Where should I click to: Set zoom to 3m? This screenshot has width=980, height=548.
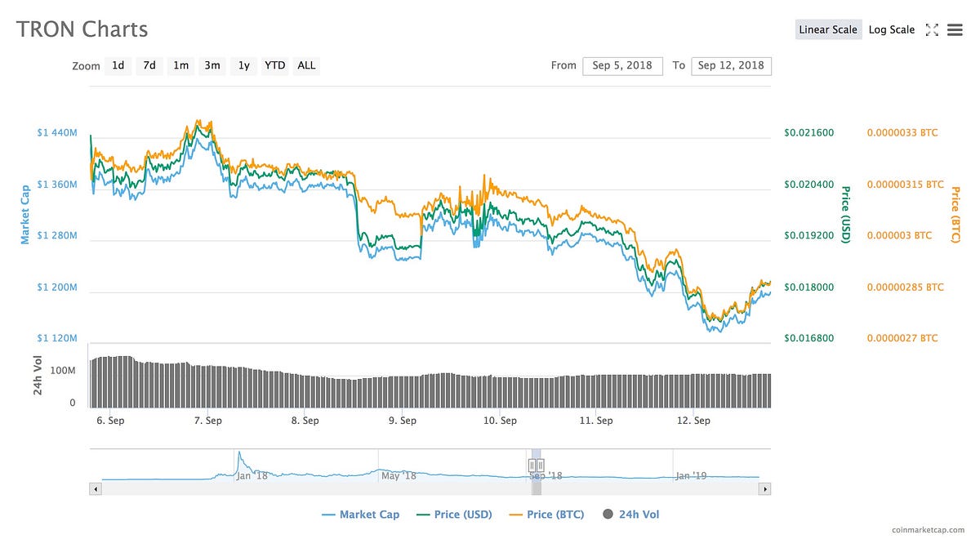[212, 65]
